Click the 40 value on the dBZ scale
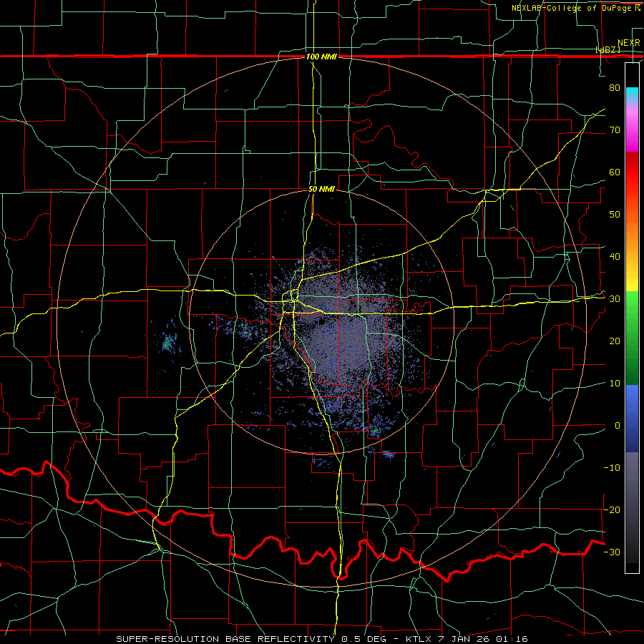The image size is (644, 644). 615,257
